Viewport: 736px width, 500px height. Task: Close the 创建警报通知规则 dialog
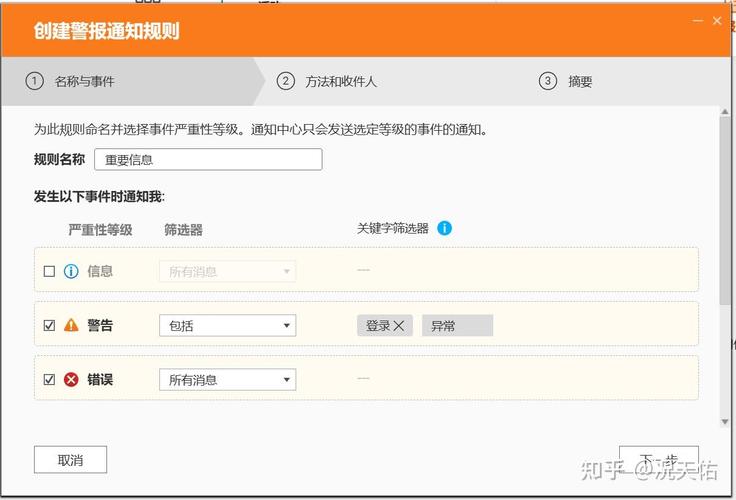coord(717,21)
